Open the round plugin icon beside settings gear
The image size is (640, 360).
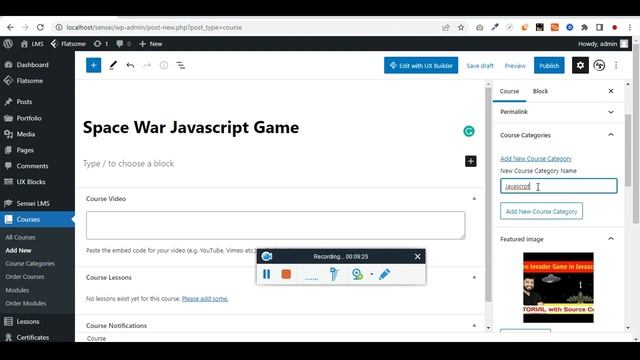599,65
